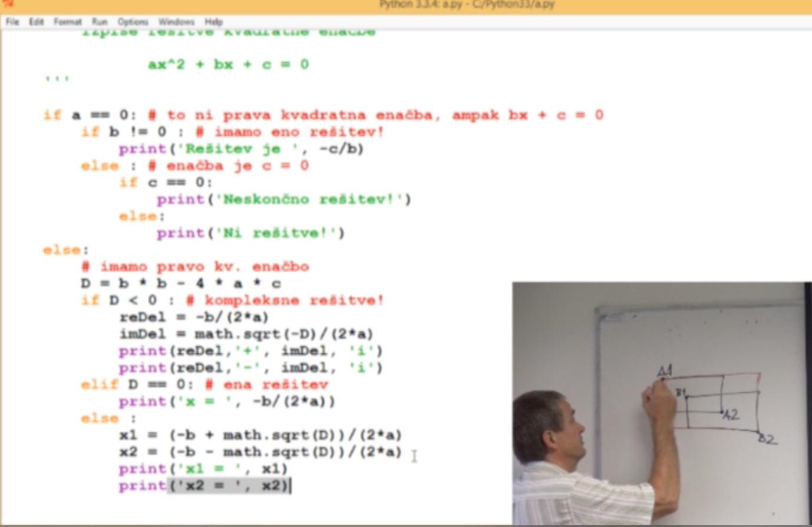Image resolution: width=812 pixels, height=527 pixels.
Task: Click the print('Ni rešitve!') statement
Action: pyautogui.click(x=250, y=233)
